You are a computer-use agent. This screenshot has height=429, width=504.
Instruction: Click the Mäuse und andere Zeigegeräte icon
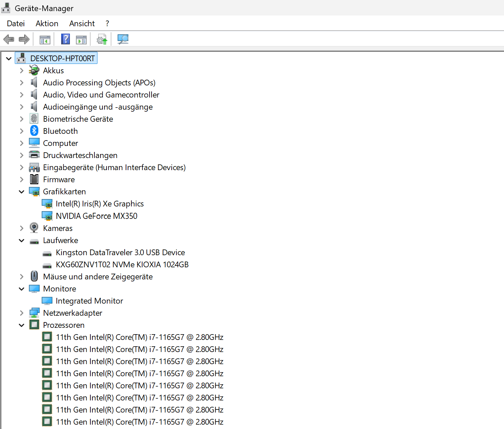tap(34, 276)
